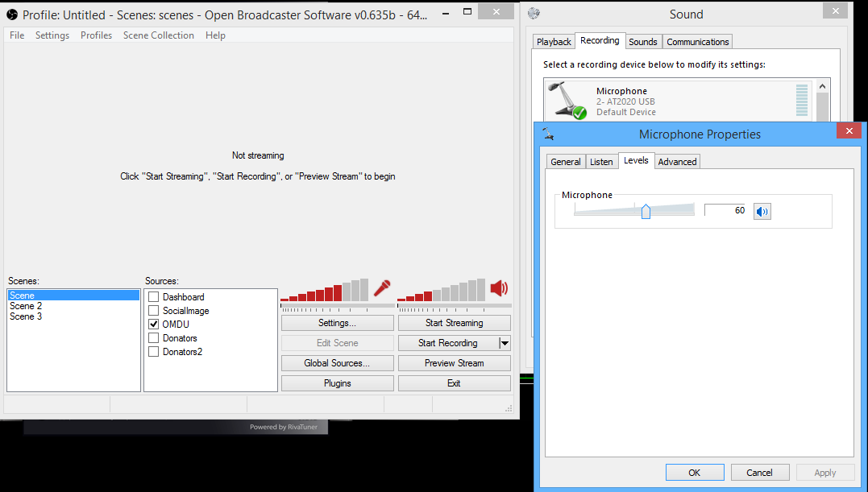The width and height of the screenshot is (868, 492).
Task: Open Advanced tab in Microphone Properties
Action: [678, 162]
